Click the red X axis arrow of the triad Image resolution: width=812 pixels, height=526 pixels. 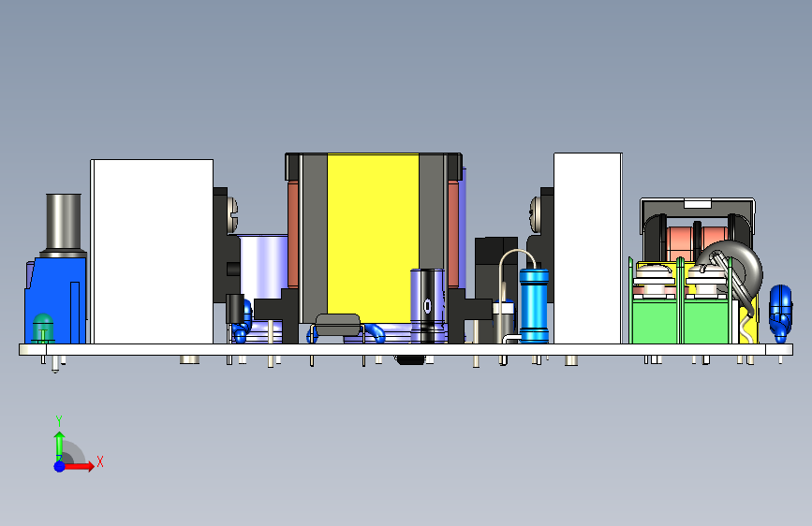(79, 466)
